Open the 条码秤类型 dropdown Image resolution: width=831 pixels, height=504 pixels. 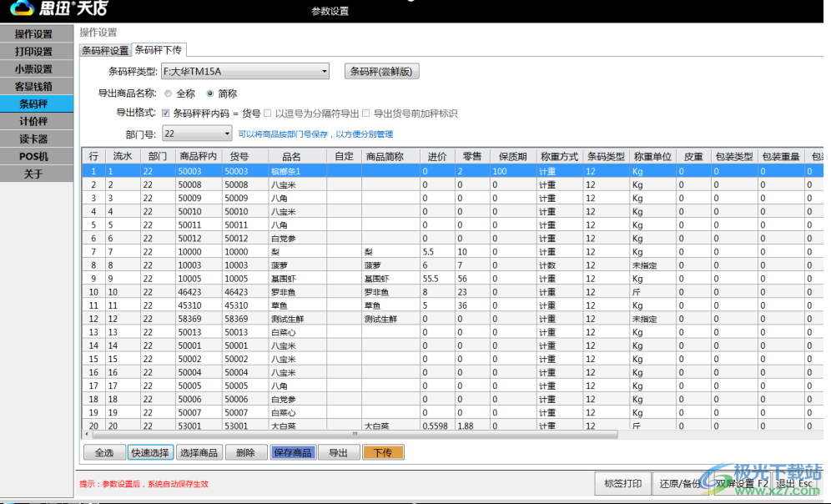pos(244,71)
